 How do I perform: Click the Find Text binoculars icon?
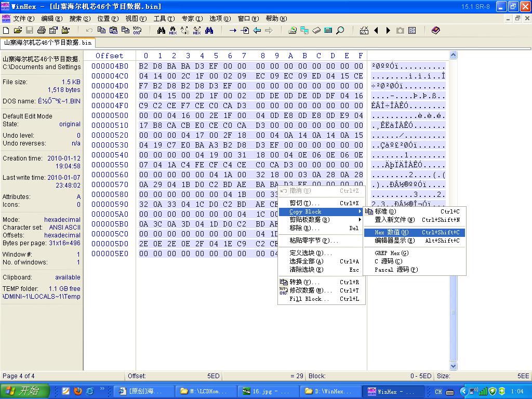click(161, 31)
